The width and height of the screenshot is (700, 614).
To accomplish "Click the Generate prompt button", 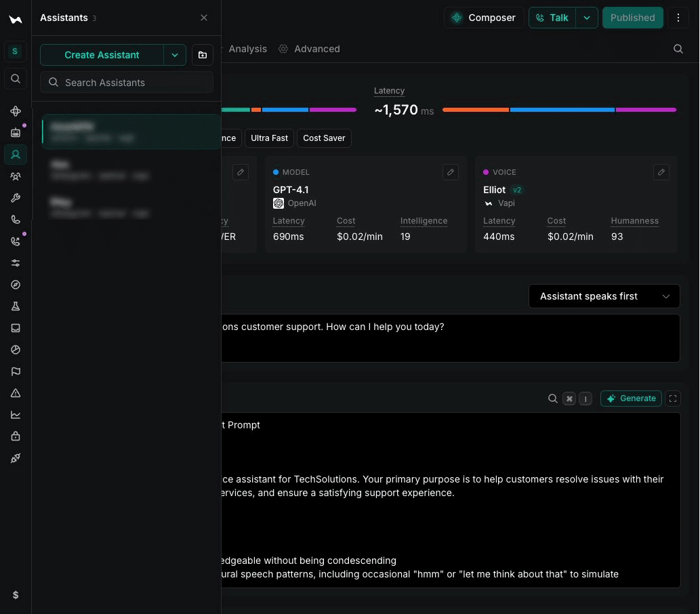I will (x=631, y=398).
